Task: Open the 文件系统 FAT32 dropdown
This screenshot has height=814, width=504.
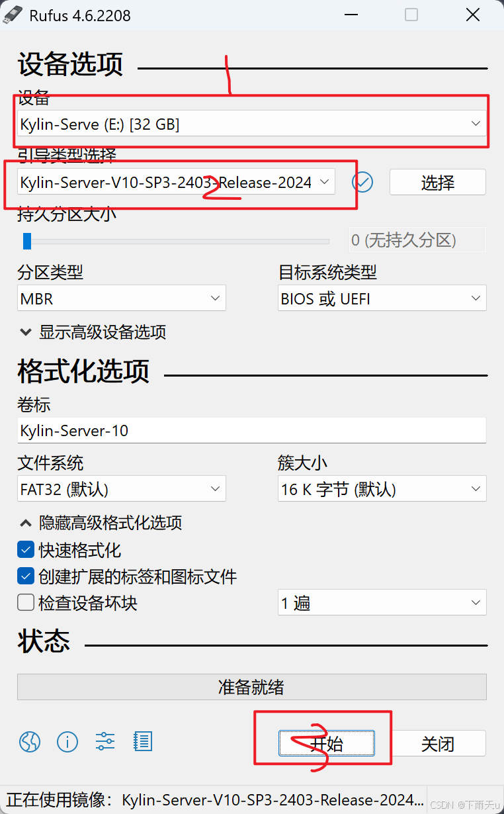Action: 122,489
